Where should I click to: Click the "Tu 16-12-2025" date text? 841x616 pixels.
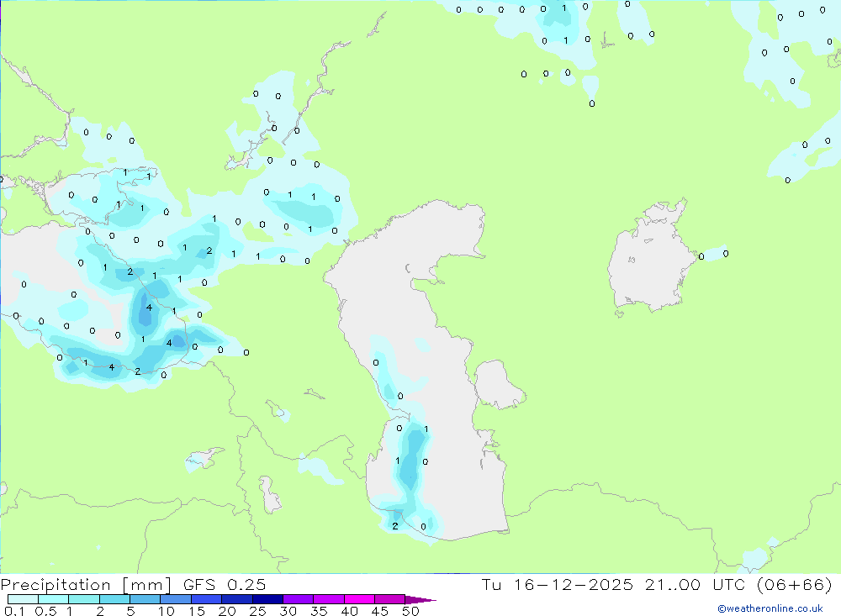coord(558,584)
